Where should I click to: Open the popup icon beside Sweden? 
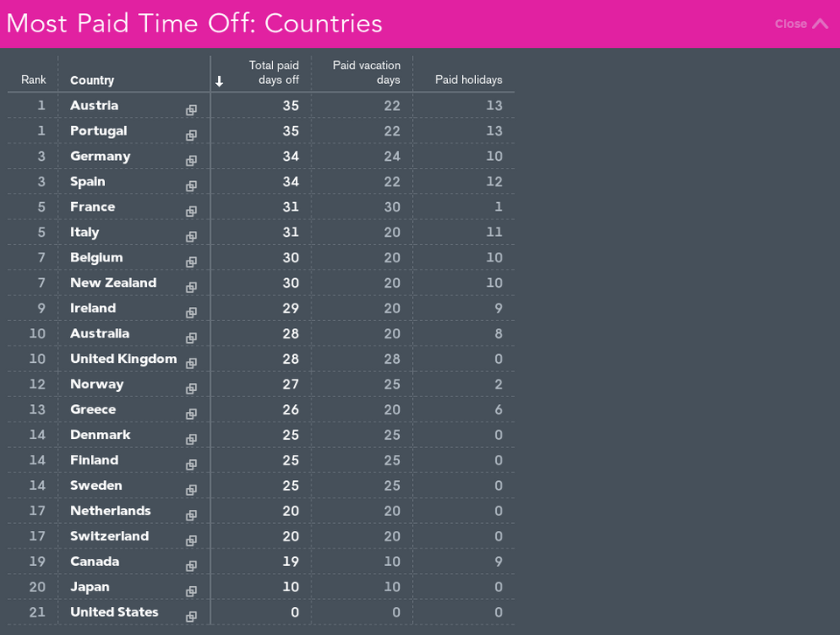(192, 490)
